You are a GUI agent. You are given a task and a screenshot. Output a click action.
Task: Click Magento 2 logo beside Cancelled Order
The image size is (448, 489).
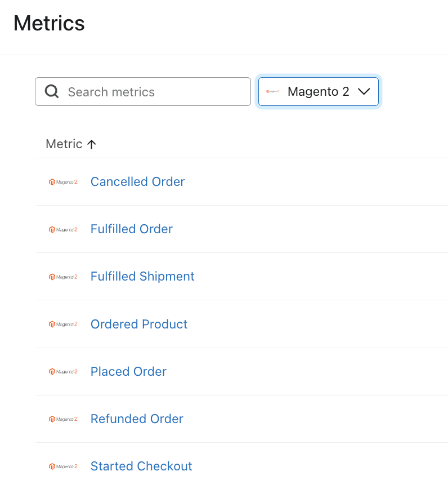(x=63, y=182)
